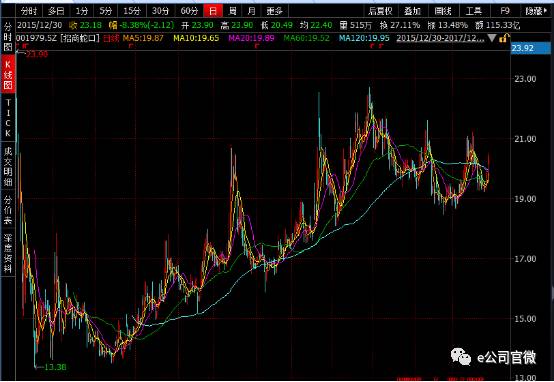Choose the 5分 five-minute period
Viewport: 554px width, 382px height.
click(x=106, y=11)
